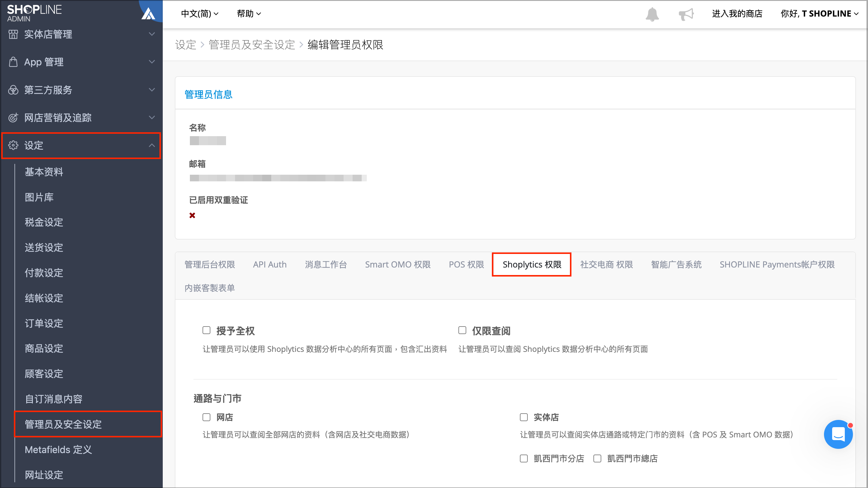This screenshot has width=868, height=488.
Task: Select the Shoplytics 权限 tab
Action: [x=532, y=264]
